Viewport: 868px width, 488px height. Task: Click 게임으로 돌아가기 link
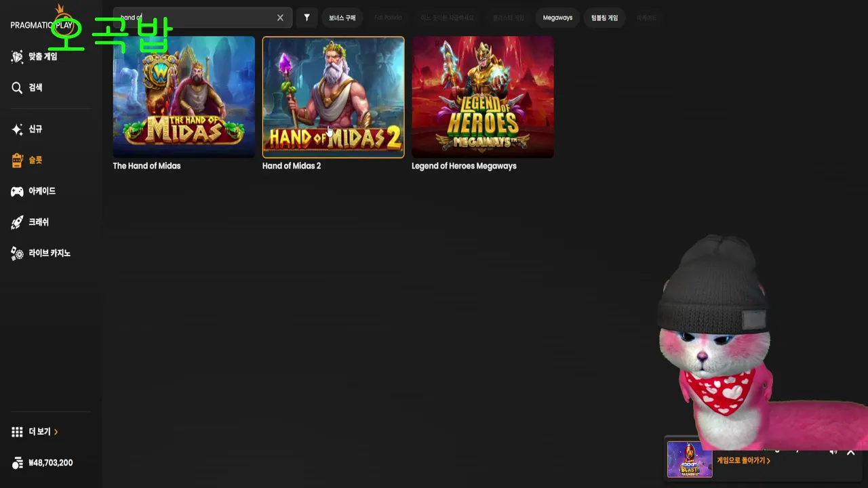[743, 461]
